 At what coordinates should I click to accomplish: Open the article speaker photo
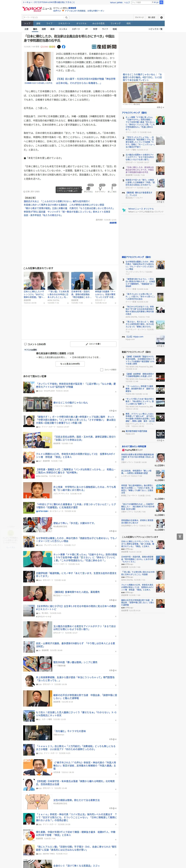[x=39, y=67]
